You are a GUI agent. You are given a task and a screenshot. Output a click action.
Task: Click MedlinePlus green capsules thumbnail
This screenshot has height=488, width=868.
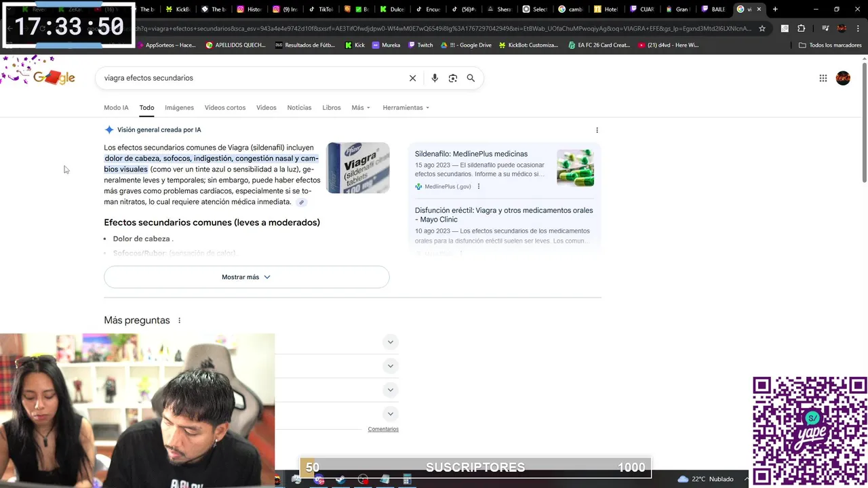pyautogui.click(x=575, y=168)
